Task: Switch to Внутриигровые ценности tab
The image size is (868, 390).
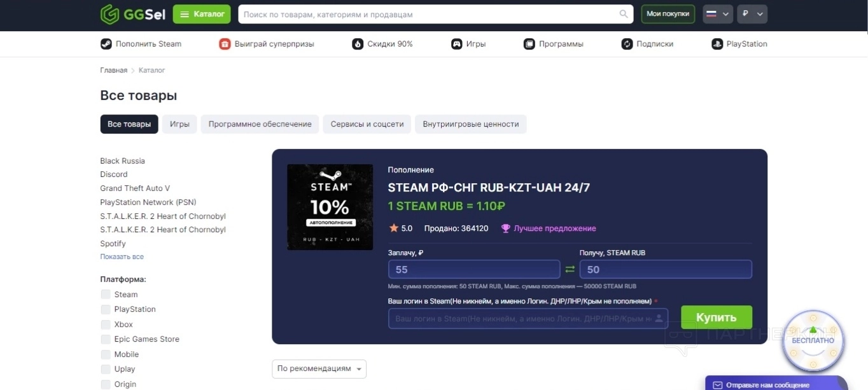Action: pos(471,124)
